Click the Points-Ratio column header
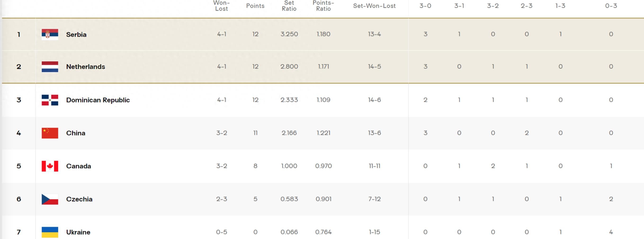644x239 pixels. click(x=323, y=6)
